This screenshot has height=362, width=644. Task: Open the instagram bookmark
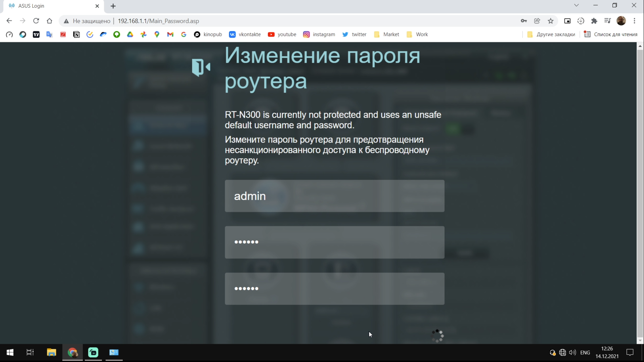point(319,34)
